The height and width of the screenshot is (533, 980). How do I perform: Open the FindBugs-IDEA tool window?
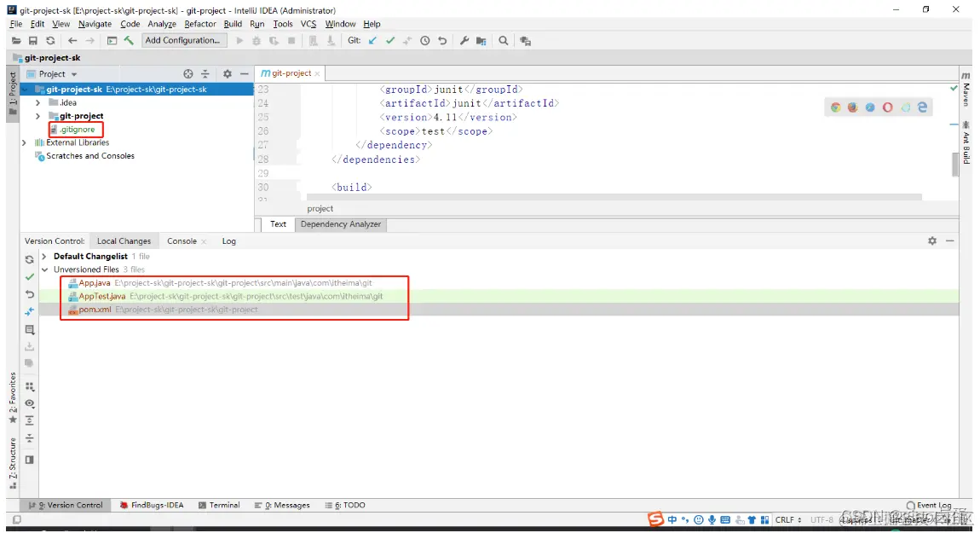(151, 505)
